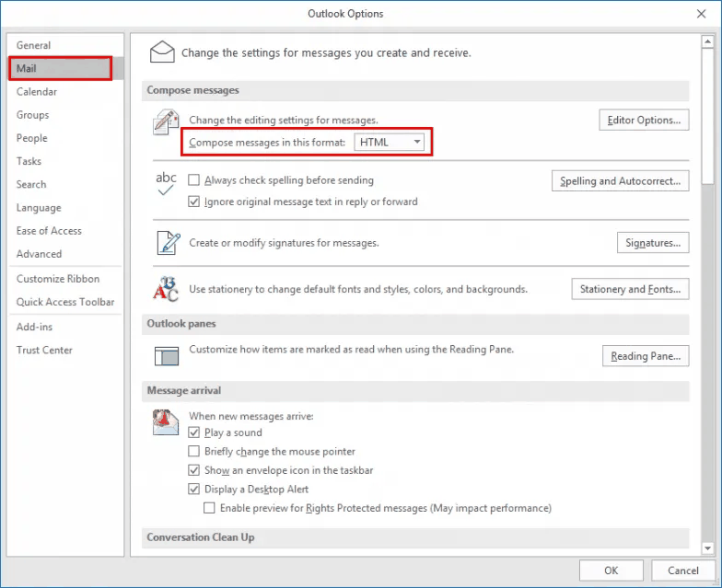The width and height of the screenshot is (722, 588).
Task: Uncheck Show an envelope icon in taskbar
Action: 193,470
